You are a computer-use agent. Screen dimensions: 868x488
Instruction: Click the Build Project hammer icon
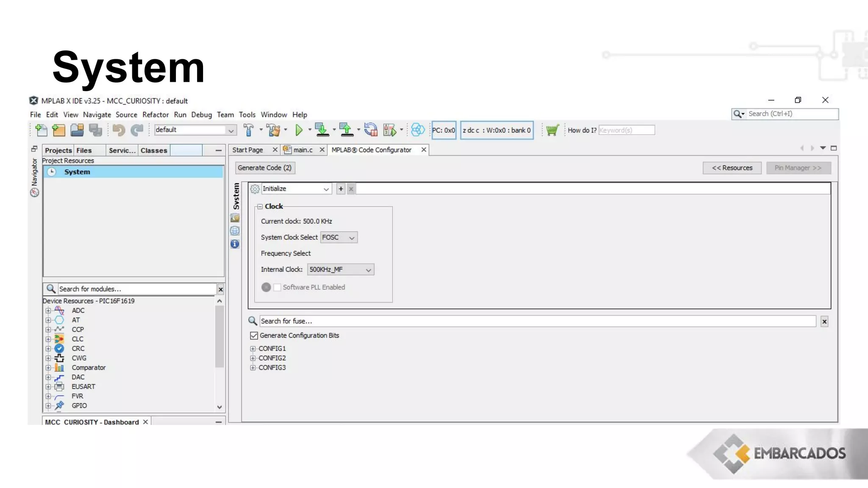[249, 130]
